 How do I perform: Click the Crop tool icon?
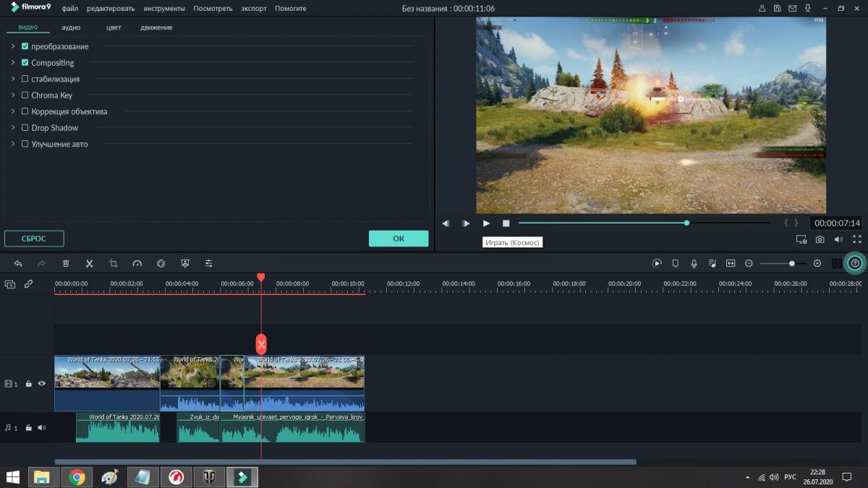pyautogui.click(x=114, y=264)
